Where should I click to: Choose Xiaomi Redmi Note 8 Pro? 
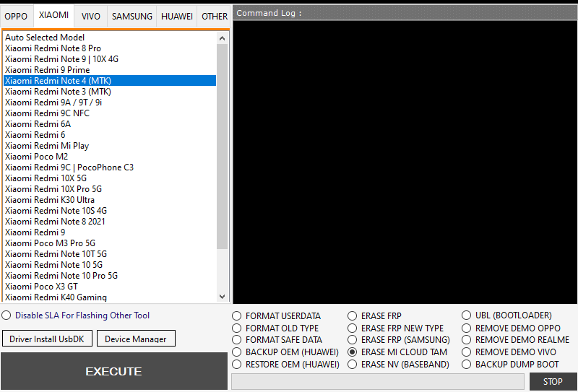coord(110,48)
